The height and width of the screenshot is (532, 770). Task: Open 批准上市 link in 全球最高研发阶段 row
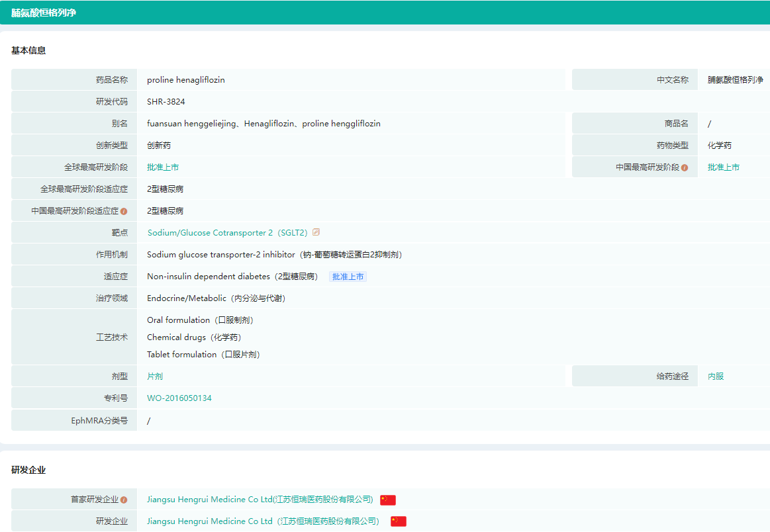tap(163, 167)
